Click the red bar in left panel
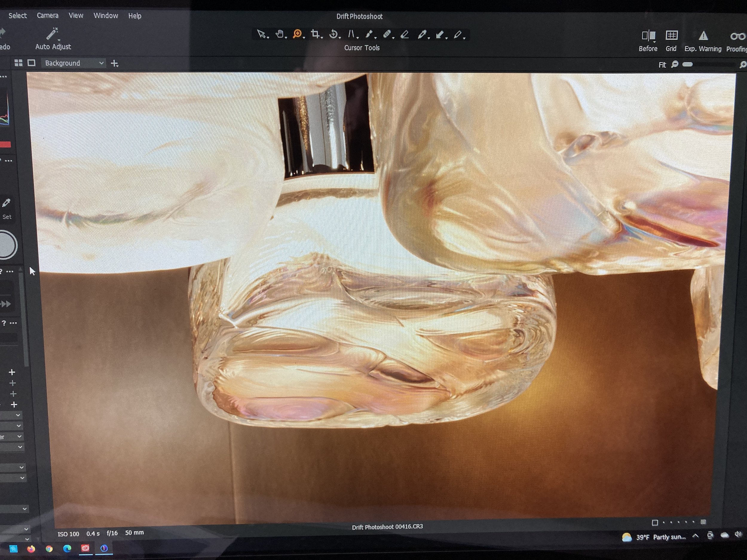This screenshot has height=560, width=747. click(x=5, y=145)
